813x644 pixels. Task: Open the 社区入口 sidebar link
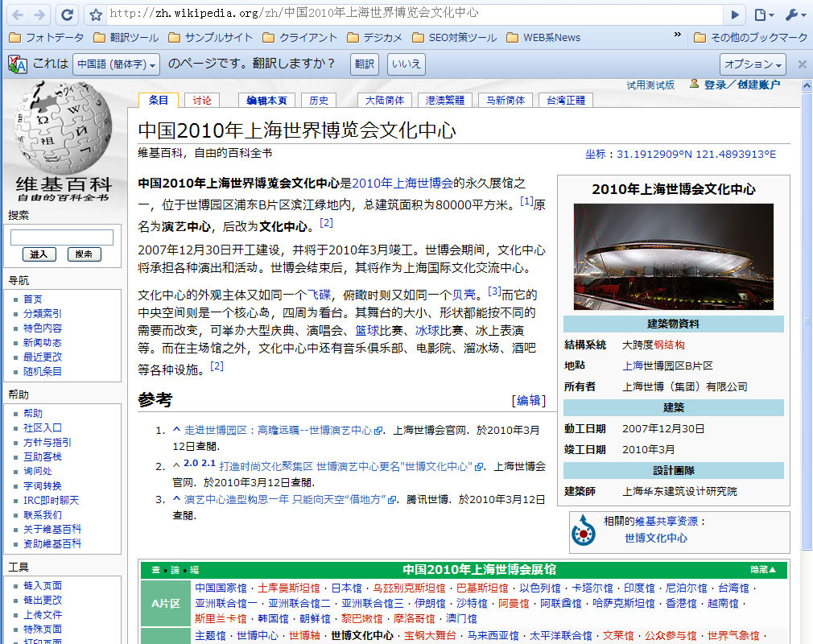[43, 427]
